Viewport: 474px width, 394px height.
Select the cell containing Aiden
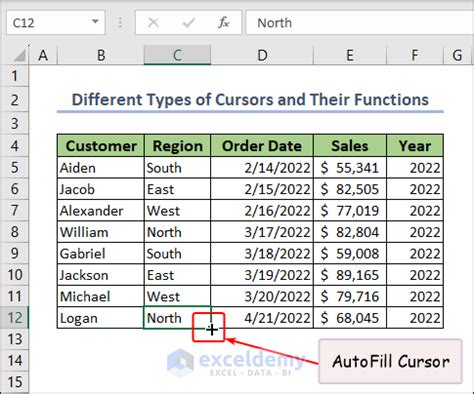101,168
